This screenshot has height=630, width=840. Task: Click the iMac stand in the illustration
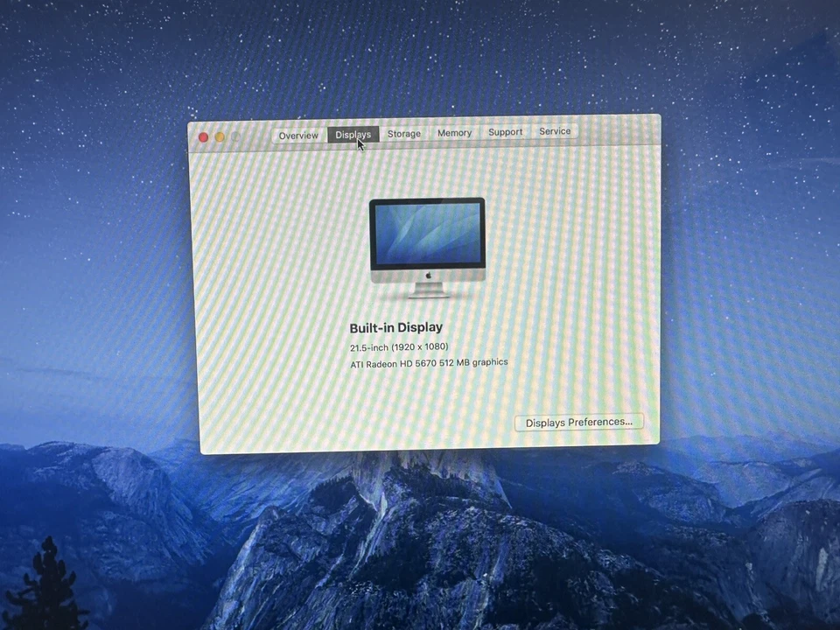coord(427,289)
